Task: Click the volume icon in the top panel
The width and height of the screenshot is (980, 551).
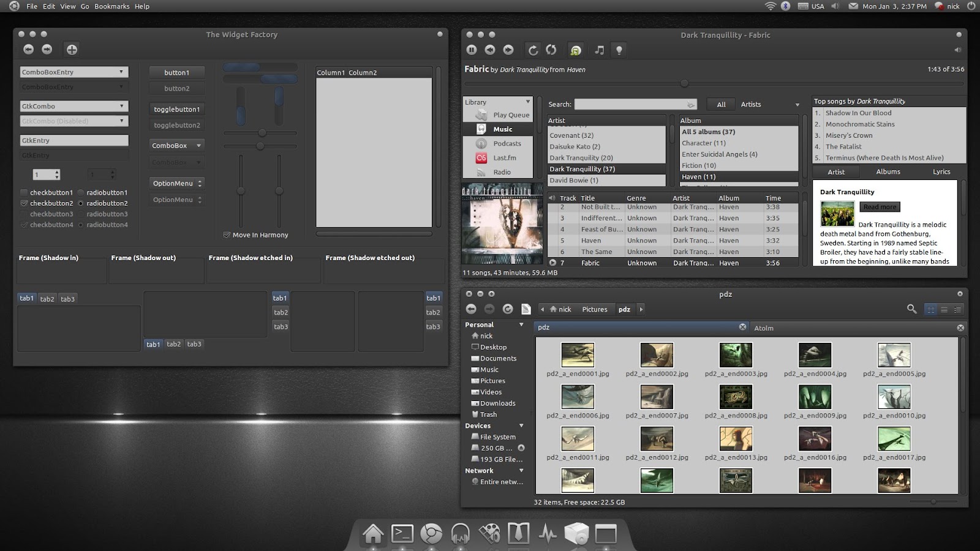Action: [834, 6]
